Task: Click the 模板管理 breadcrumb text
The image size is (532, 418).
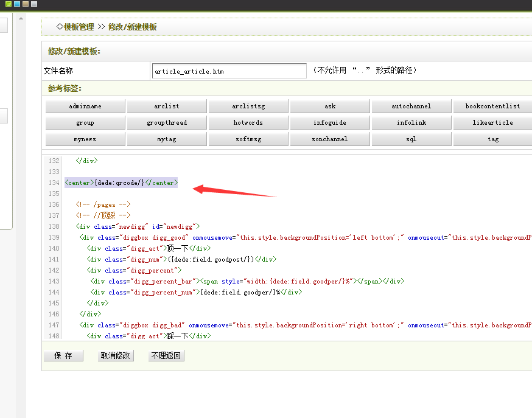Action: [79, 27]
